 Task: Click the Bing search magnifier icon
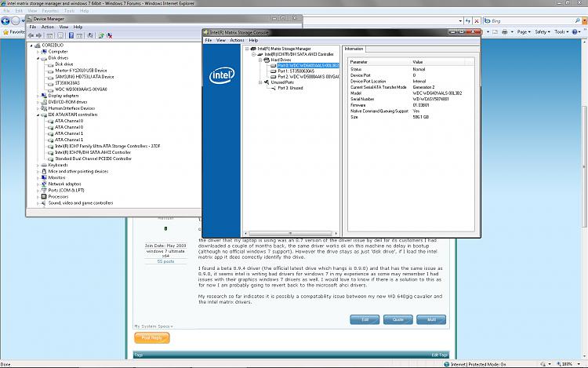pos(577,21)
